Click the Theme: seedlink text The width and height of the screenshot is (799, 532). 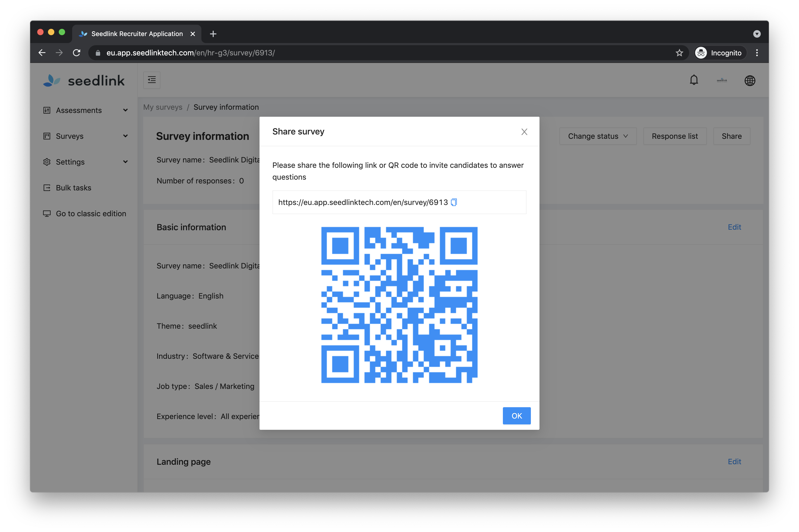pyautogui.click(x=186, y=326)
